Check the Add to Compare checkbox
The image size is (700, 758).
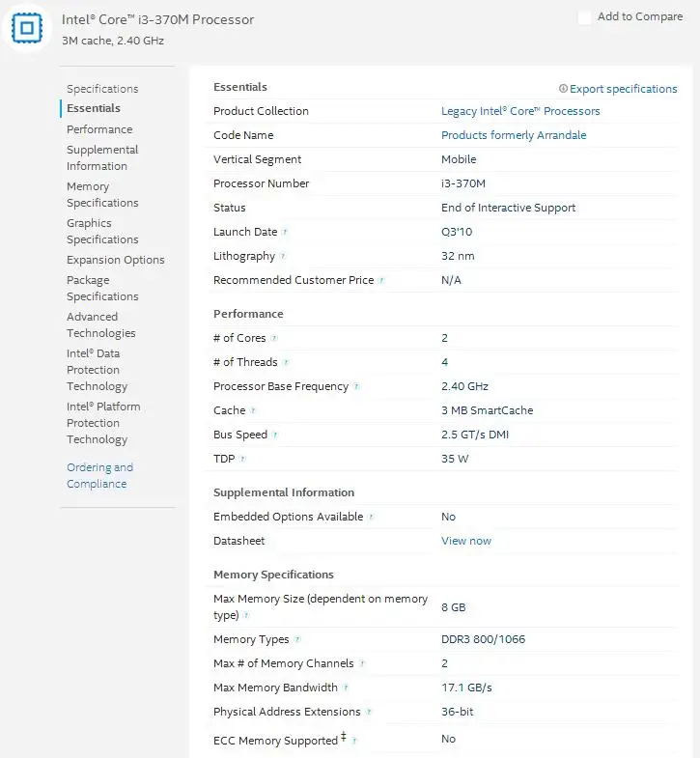coord(584,18)
